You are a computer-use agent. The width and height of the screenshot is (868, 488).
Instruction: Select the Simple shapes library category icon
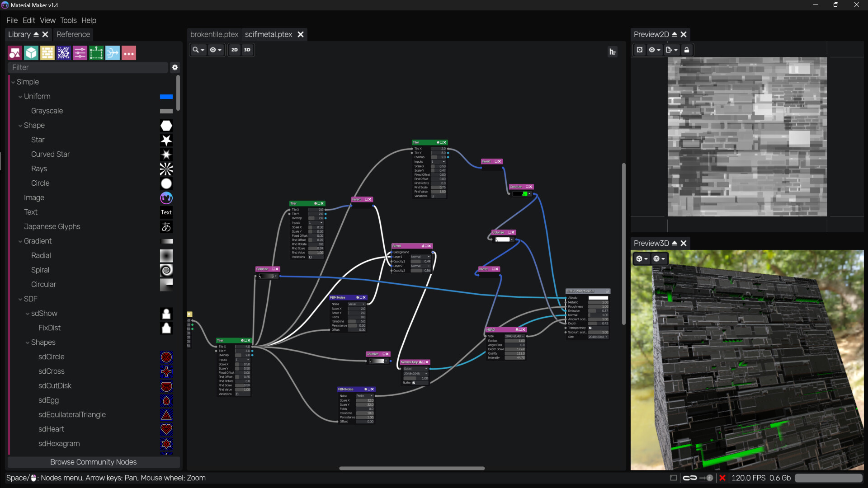15,53
